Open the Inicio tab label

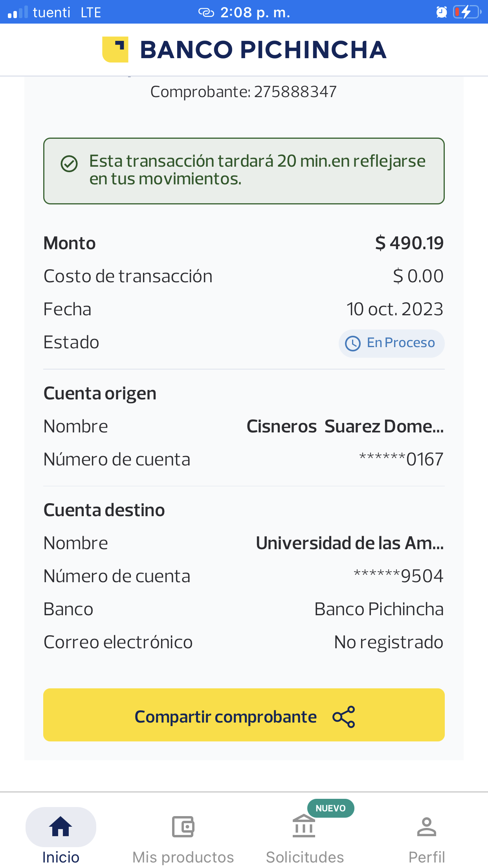61,857
